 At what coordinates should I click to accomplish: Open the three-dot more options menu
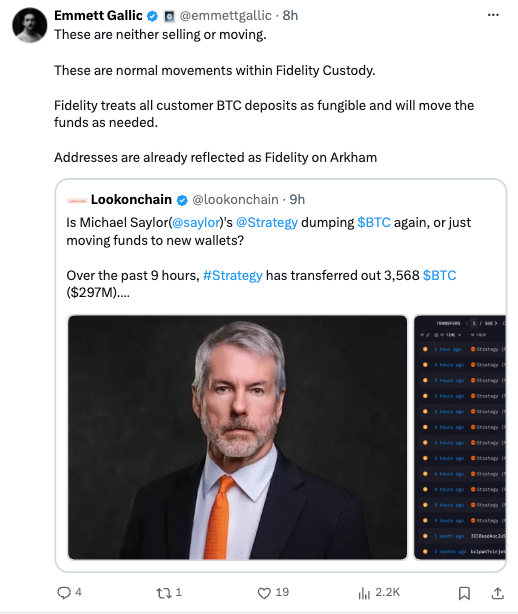[x=493, y=15]
